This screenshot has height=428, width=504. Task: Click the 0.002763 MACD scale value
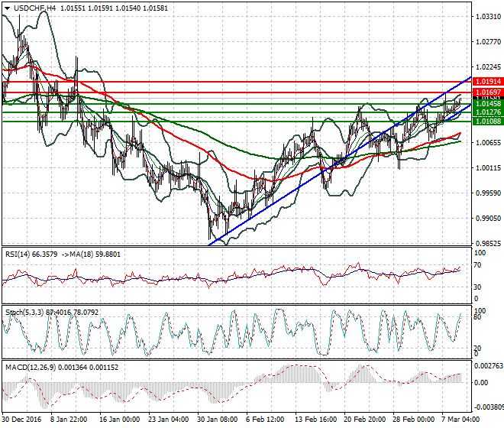(488, 366)
